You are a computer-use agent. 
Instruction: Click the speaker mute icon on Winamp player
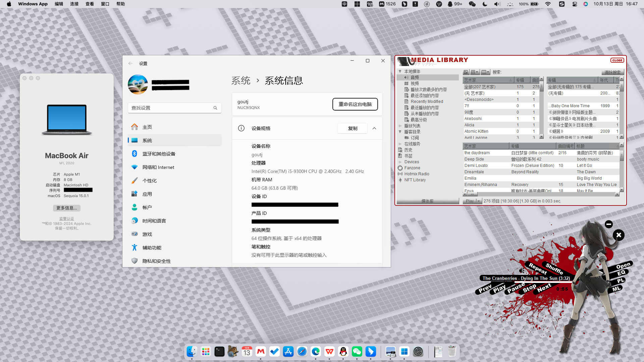tap(522, 270)
